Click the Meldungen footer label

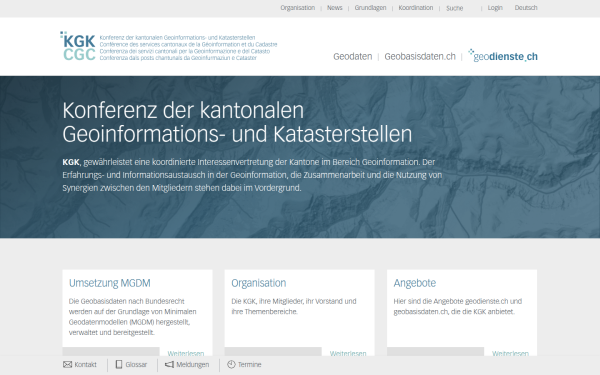(192, 365)
